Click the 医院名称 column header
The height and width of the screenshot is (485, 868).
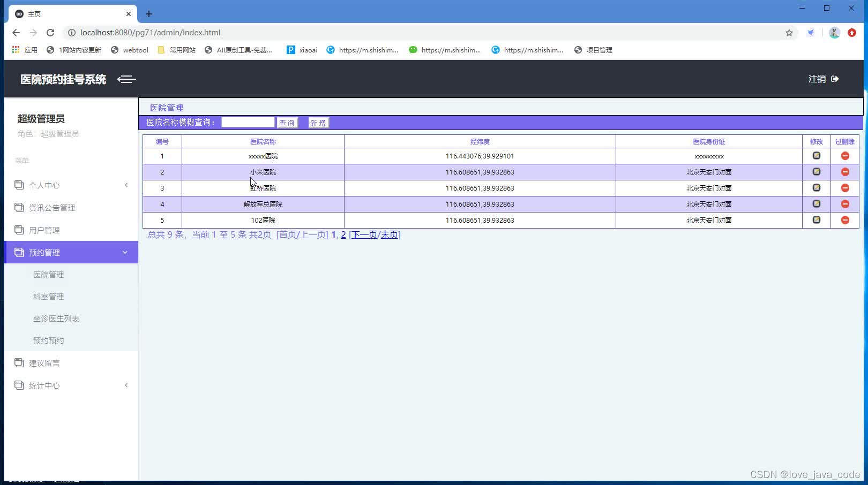263,141
